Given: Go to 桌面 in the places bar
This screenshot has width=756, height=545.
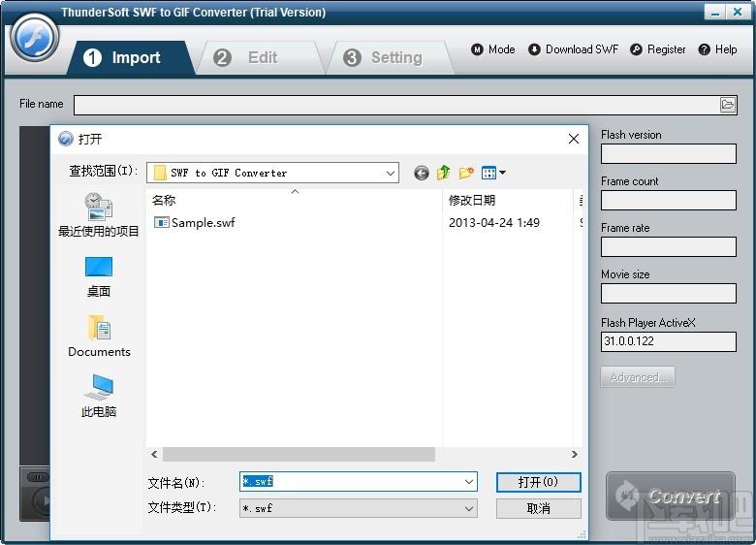Looking at the screenshot, I should click(x=98, y=277).
